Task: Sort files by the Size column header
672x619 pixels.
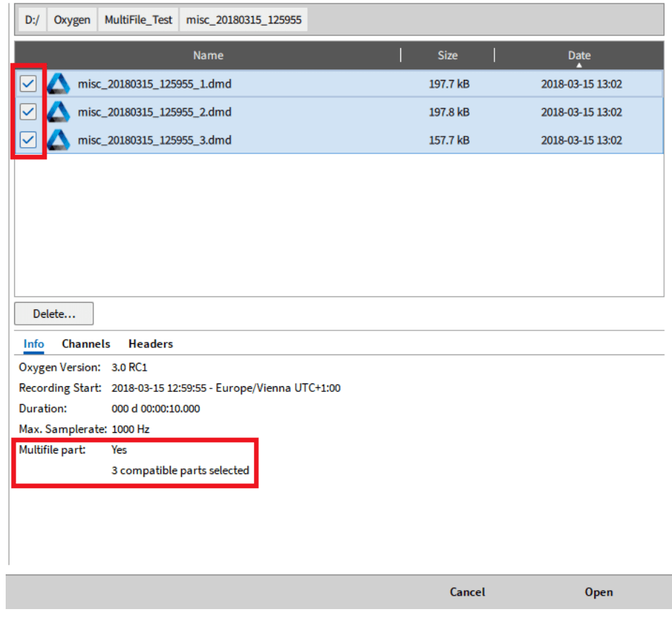Action: point(447,55)
